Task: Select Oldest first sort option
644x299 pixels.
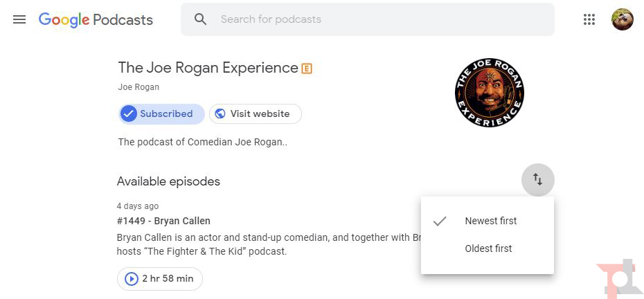Action: click(488, 248)
